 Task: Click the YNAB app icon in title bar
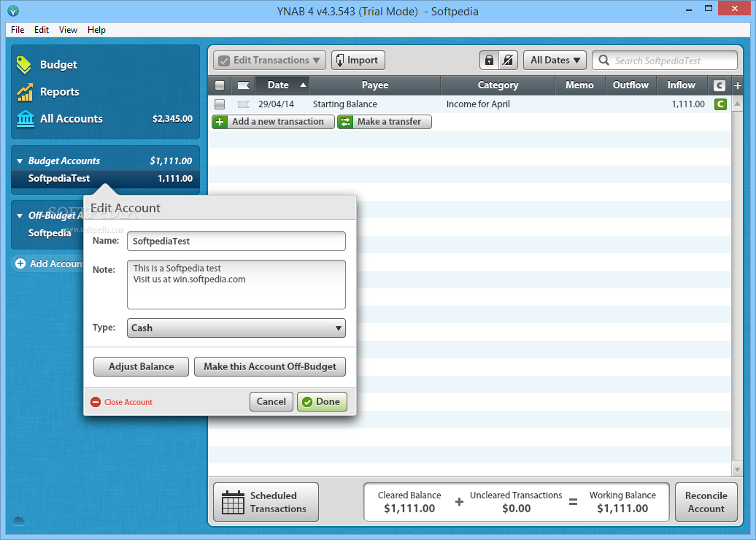[13, 10]
